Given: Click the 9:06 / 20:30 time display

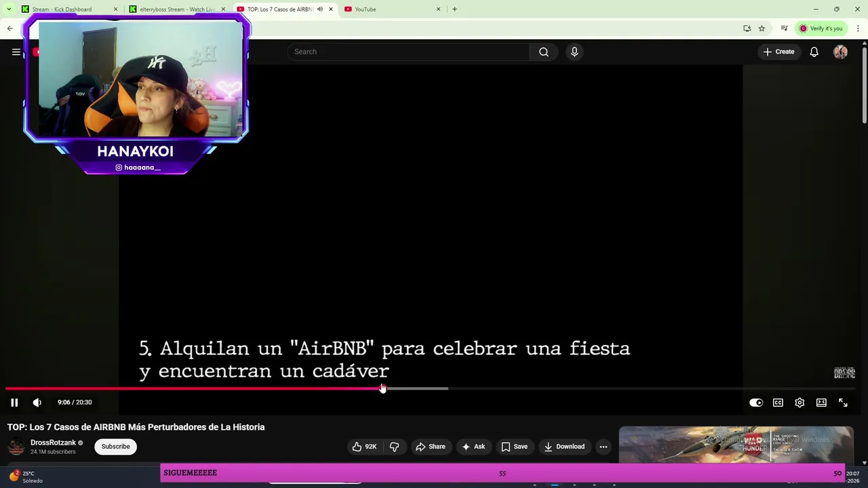Looking at the screenshot, I should pos(75,403).
